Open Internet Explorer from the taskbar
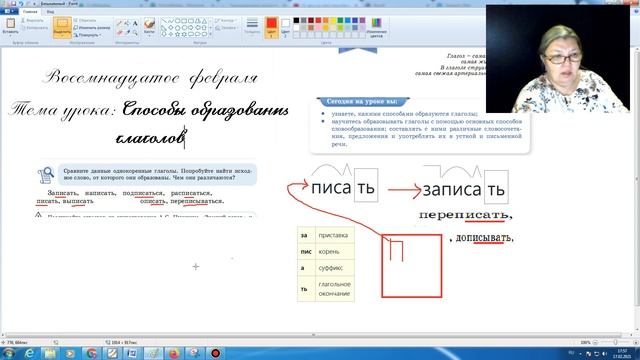640x360 pixels. [x=29, y=353]
